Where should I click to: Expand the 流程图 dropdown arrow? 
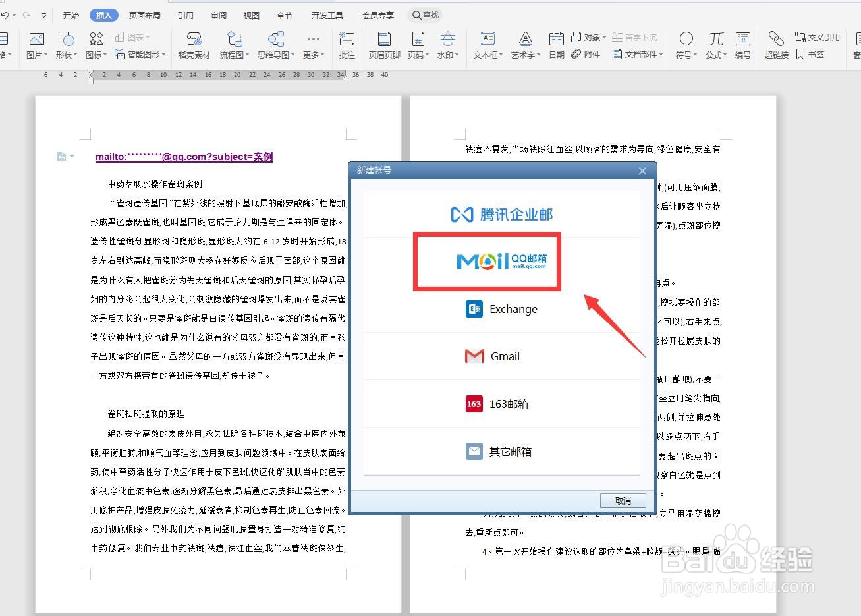248,55
